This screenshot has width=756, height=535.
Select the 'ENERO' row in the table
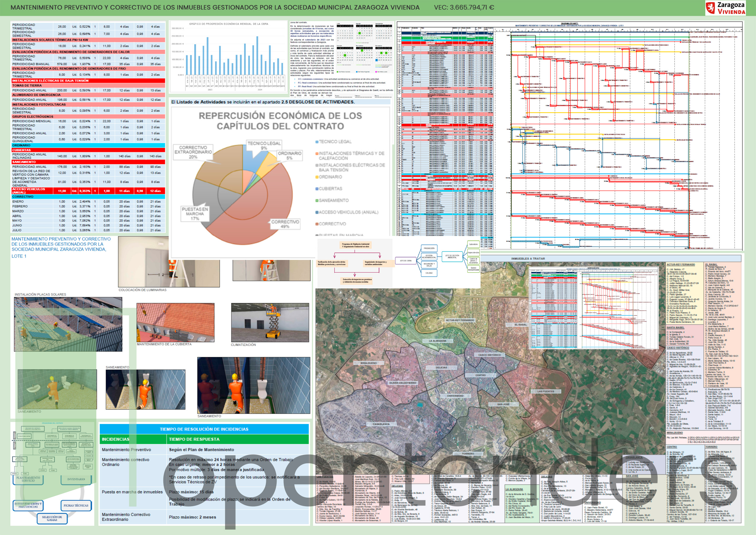(x=88, y=201)
